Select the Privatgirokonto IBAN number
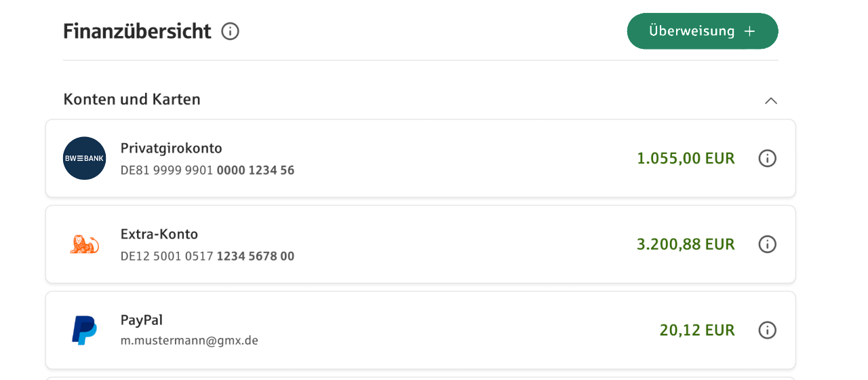The height and width of the screenshot is (380, 868). coord(207,170)
